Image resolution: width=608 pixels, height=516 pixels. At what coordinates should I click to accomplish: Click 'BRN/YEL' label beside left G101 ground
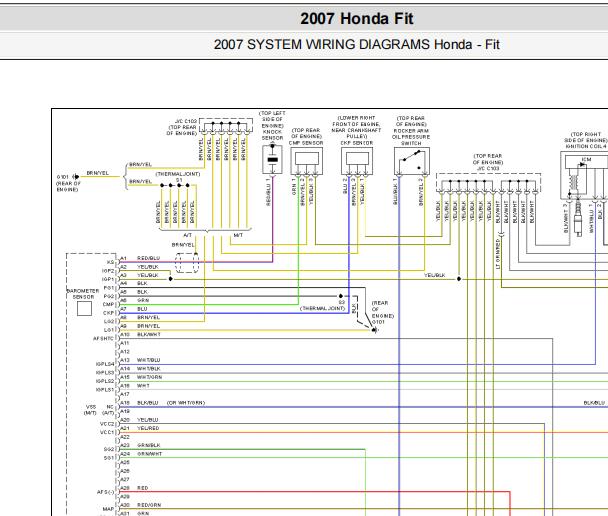point(97,173)
